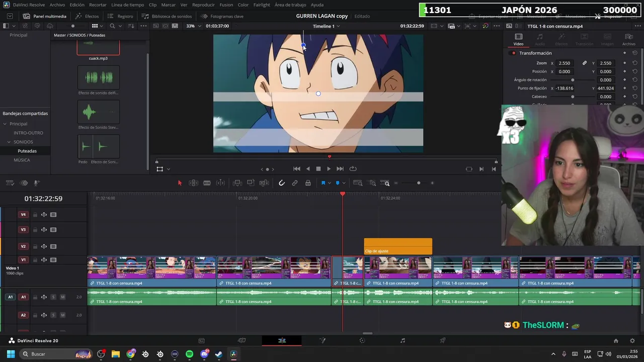Collapse the SONIDOS folder
Screen dimensions: 644x362
coord(9,142)
